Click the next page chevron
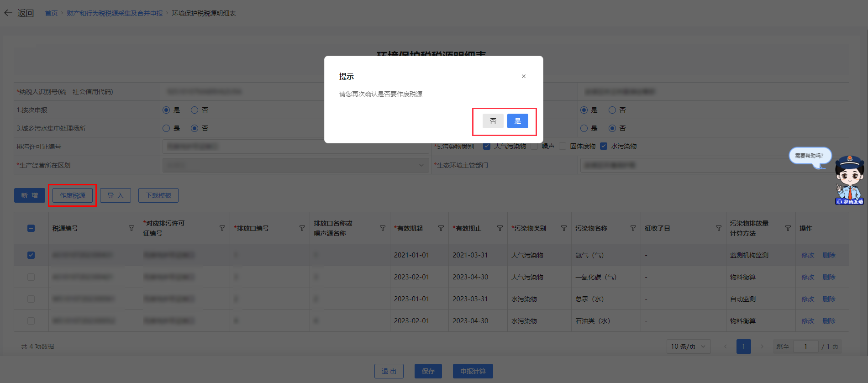This screenshot has height=383, width=868. (762, 346)
